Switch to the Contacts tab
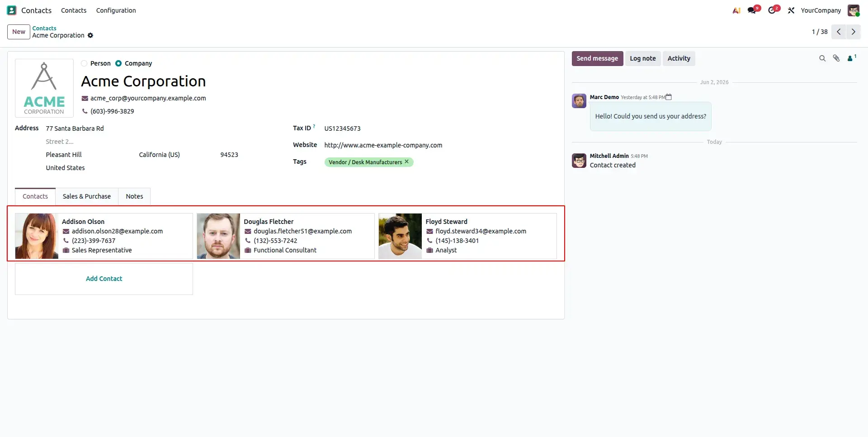Screen dimensions: 868x437 [35, 196]
